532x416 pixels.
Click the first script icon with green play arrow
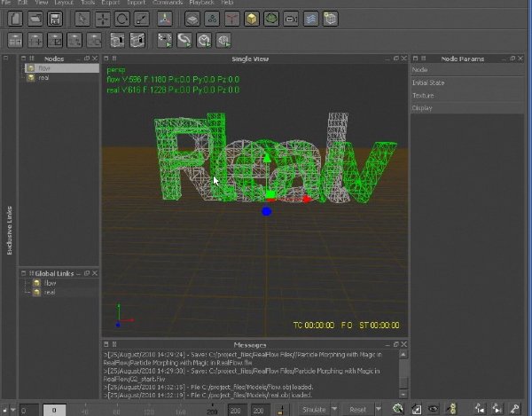point(165,40)
